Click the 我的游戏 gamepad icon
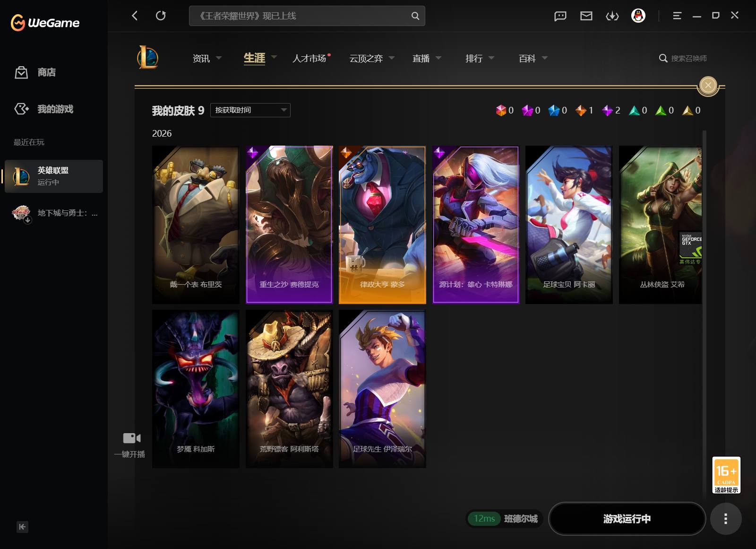Screen dimensions: 756x549 [x=21, y=109]
